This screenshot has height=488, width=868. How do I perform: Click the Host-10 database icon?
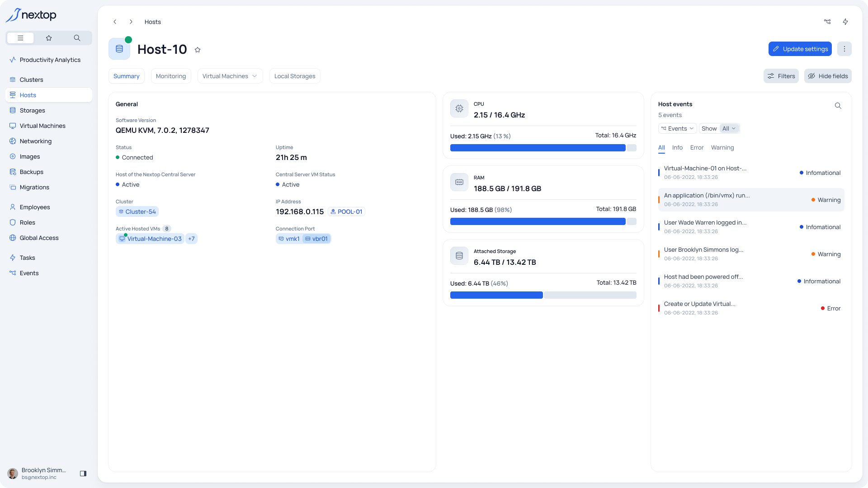click(119, 49)
